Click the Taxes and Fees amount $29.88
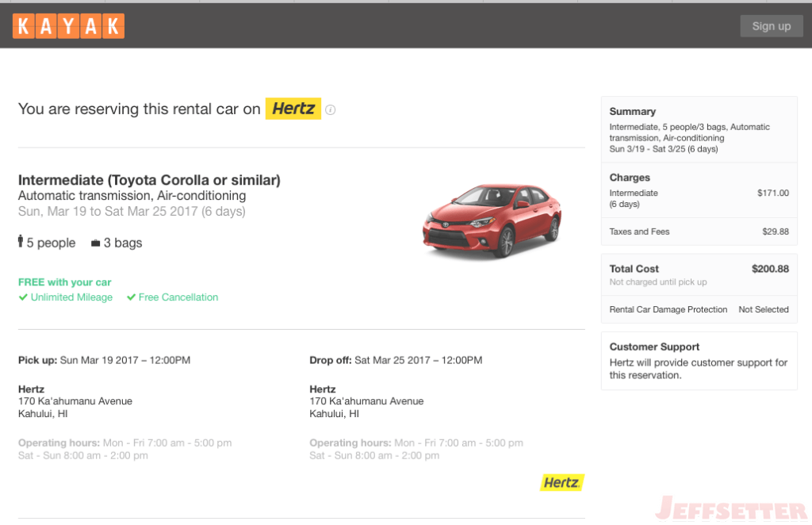Image resolution: width=812 pixels, height=525 pixels. [776, 232]
